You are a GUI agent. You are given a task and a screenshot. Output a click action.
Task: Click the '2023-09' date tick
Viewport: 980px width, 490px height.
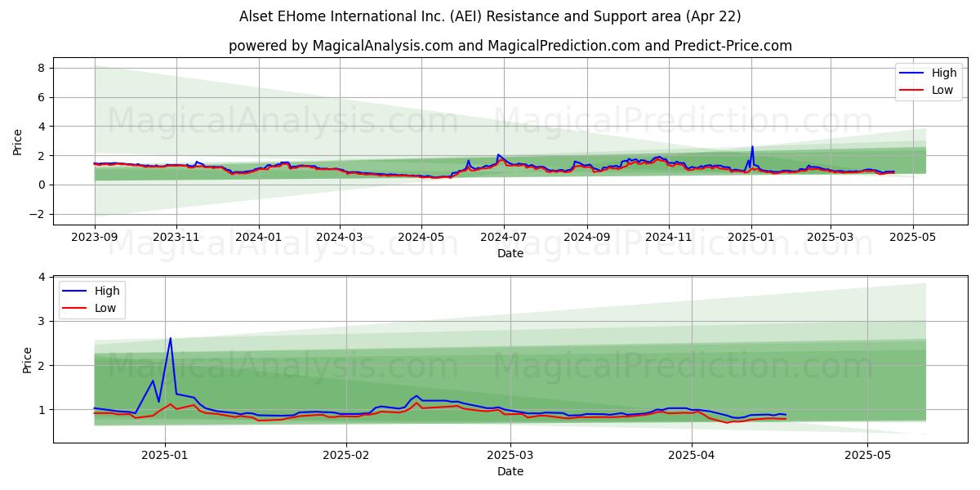[x=95, y=238]
